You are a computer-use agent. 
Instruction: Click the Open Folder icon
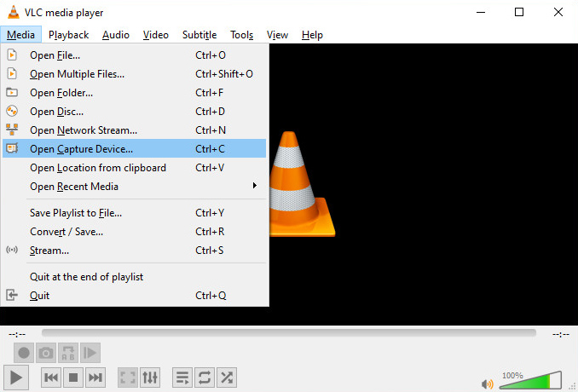12,92
